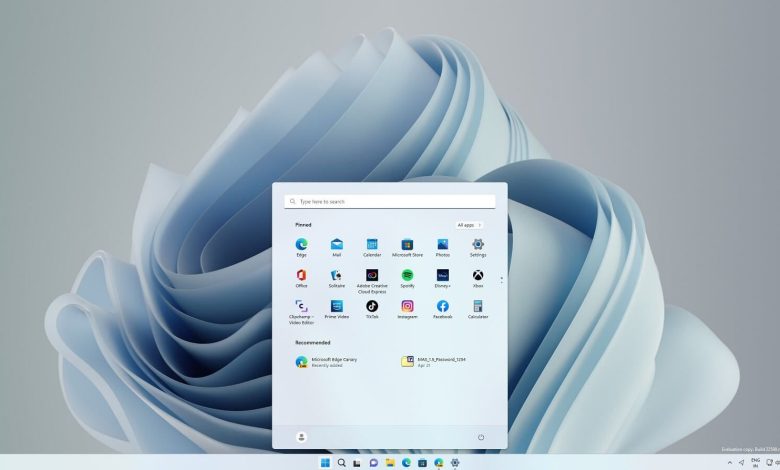Launch the Mail app
780x470 pixels.
pyautogui.click(x=337, y=247)
